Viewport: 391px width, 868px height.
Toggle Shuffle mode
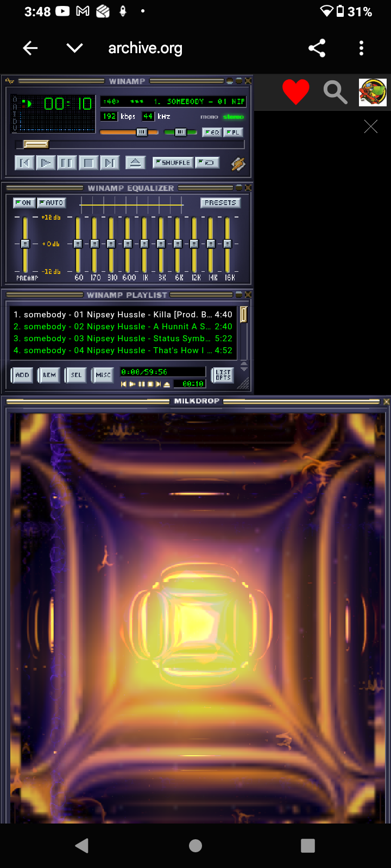(x=173, y=163)
